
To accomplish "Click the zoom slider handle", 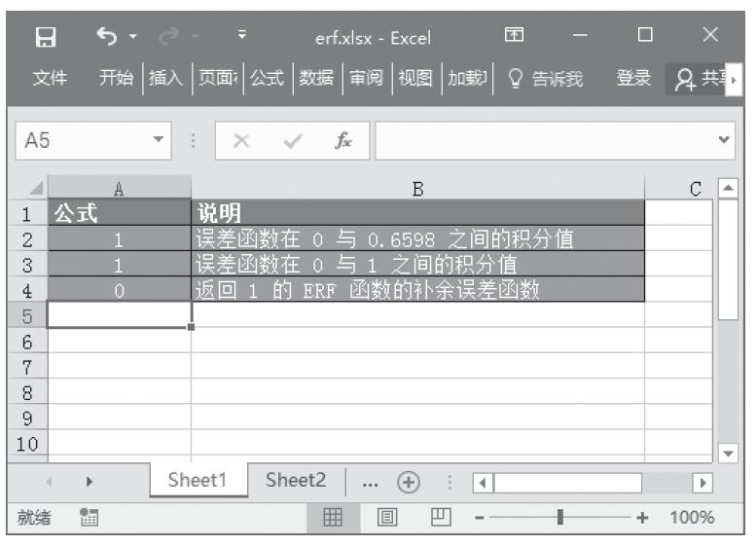I will (x=560, y=518).
